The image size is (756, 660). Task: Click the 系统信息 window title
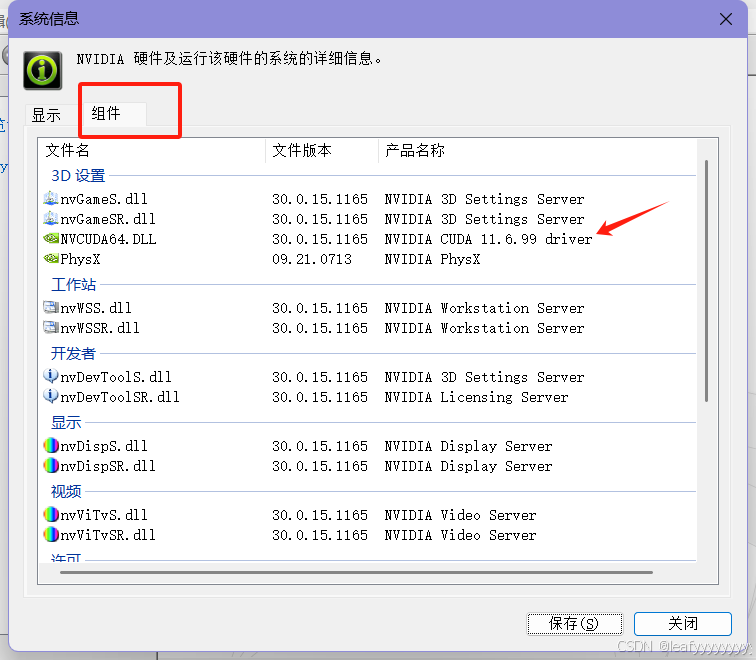[49, 19]
